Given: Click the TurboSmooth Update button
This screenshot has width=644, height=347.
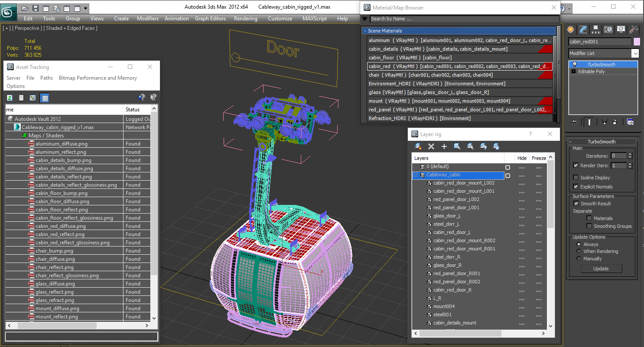Looking at the screenshot, I should point(601,269).
